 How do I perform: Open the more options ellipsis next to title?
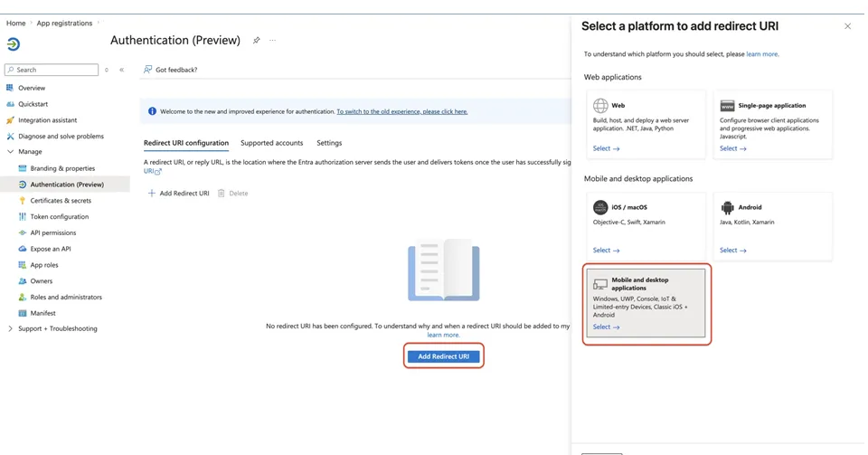[272, 41]
